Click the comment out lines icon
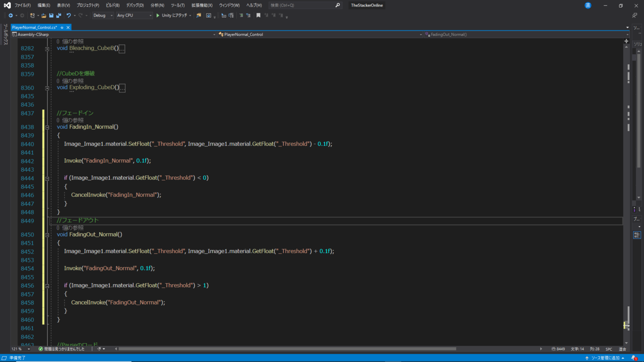 point(241,16)
